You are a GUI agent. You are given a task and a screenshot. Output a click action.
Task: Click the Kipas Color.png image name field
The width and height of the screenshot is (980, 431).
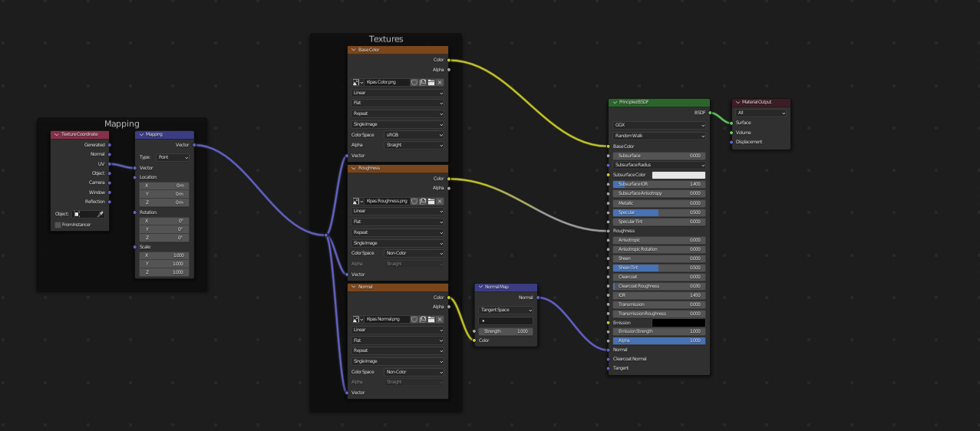pos(388,82)
